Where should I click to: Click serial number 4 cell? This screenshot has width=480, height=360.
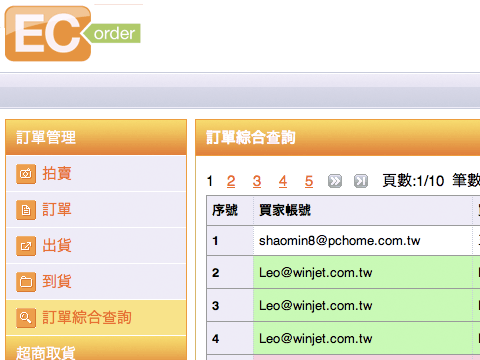[230, 339]
